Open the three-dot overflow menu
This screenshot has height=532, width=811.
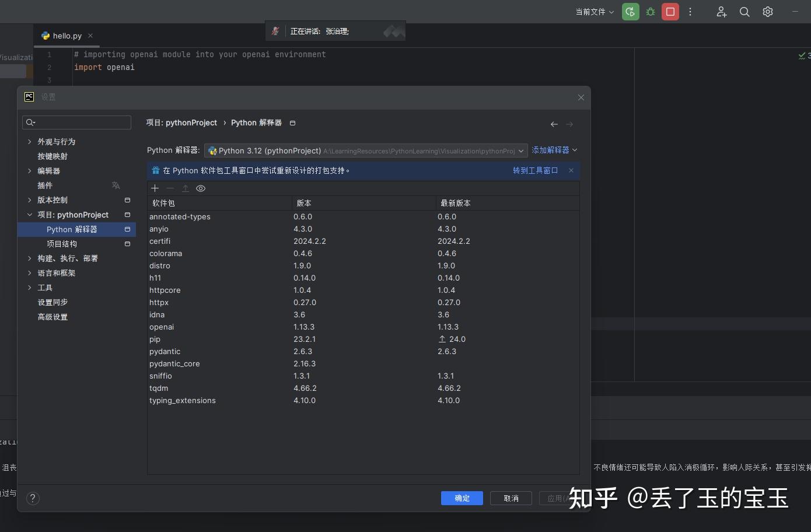690,12
